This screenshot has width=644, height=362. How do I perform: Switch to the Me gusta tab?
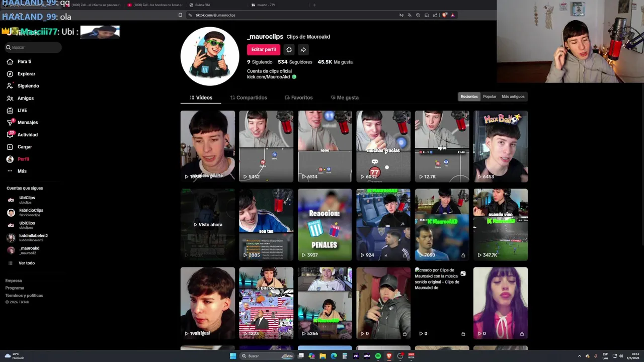point(345,98)
